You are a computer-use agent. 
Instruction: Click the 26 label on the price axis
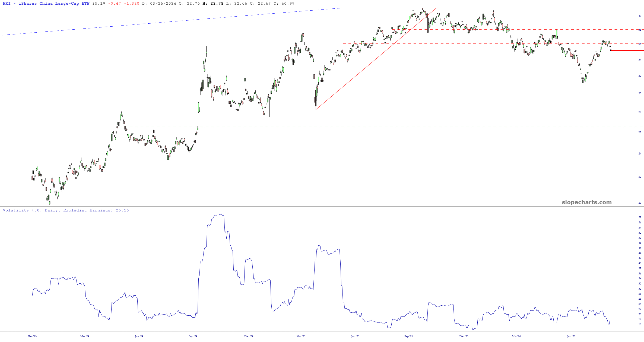pyautogui.click(x=640, y=132)
